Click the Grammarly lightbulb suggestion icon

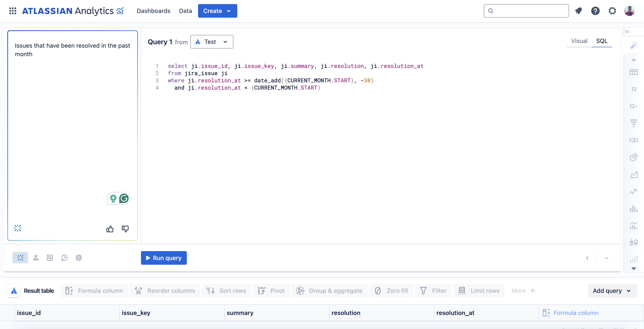tap(113, 199)
